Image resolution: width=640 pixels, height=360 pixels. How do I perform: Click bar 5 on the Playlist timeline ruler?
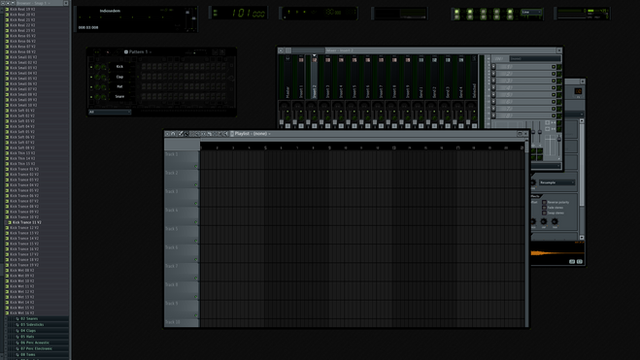click(x=265, y=148)
